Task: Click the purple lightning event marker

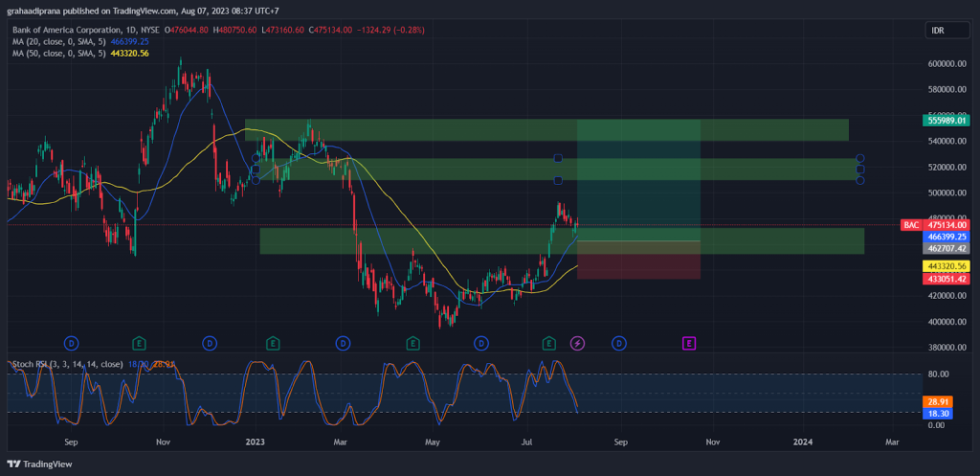Action: (577, 343)
